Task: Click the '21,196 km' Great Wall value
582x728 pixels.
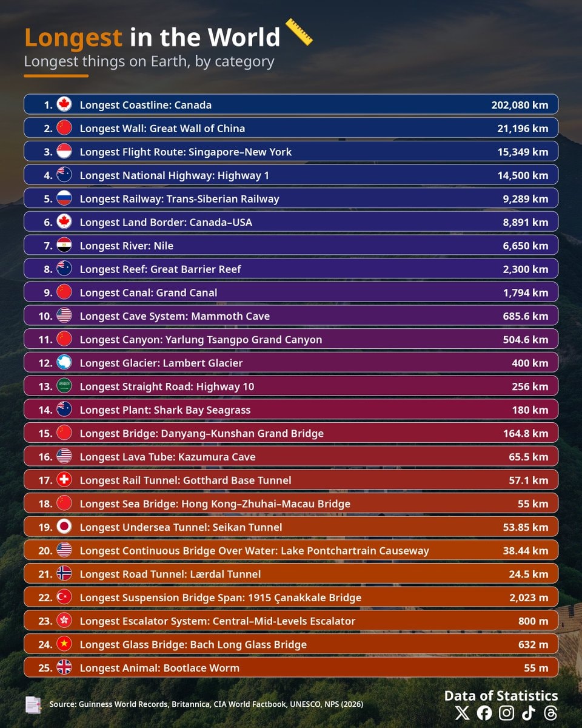Action: click(x=523, y=128)
